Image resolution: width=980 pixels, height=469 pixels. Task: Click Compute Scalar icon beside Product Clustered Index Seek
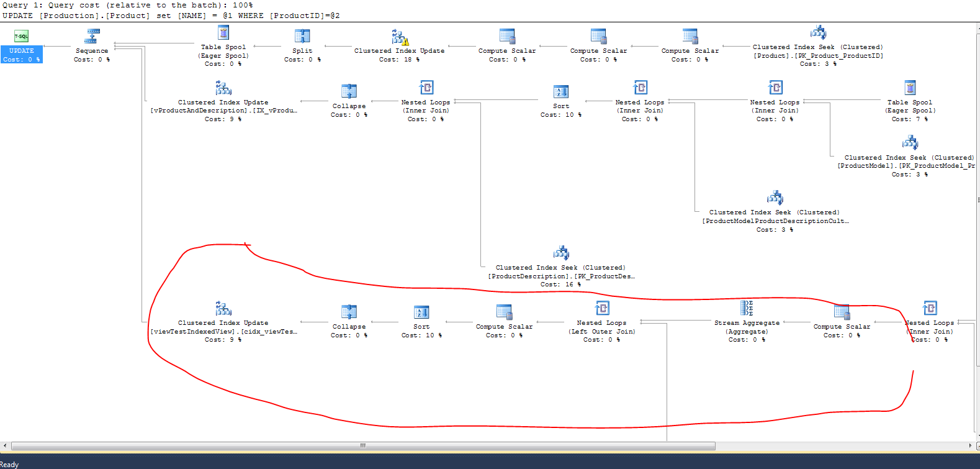tap(690, 37)
